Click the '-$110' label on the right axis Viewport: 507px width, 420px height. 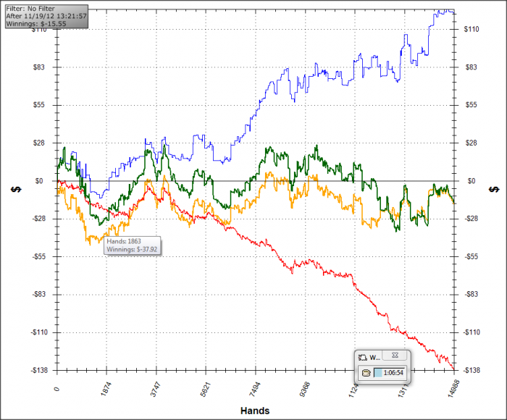(472, 332)
